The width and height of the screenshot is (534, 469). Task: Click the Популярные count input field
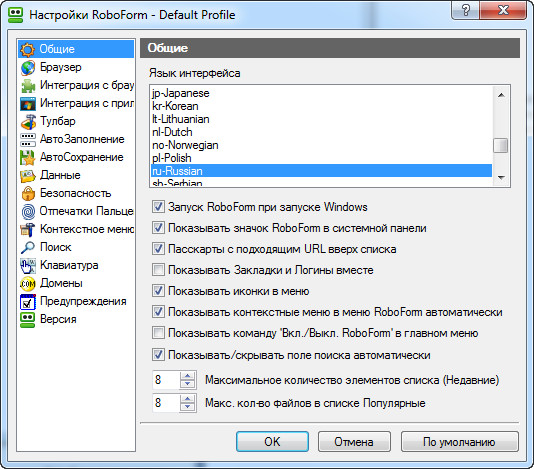(x=166, y=403)
